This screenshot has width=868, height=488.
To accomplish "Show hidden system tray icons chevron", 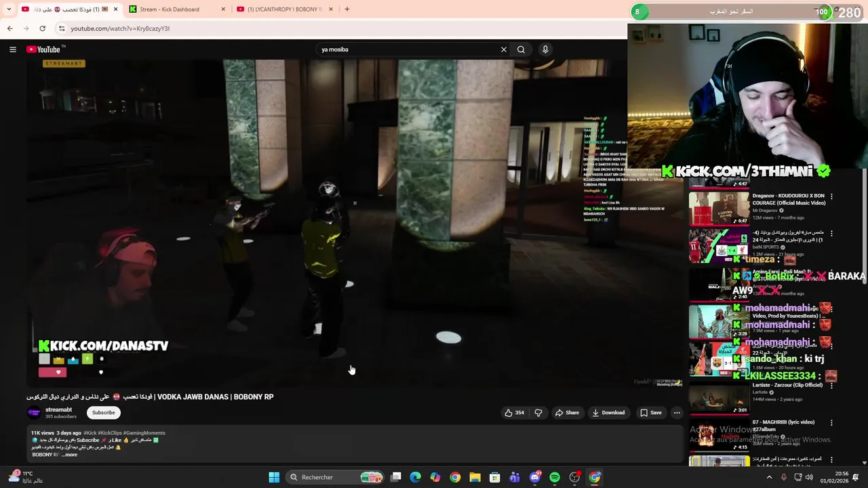I will [x=769, y=477].
